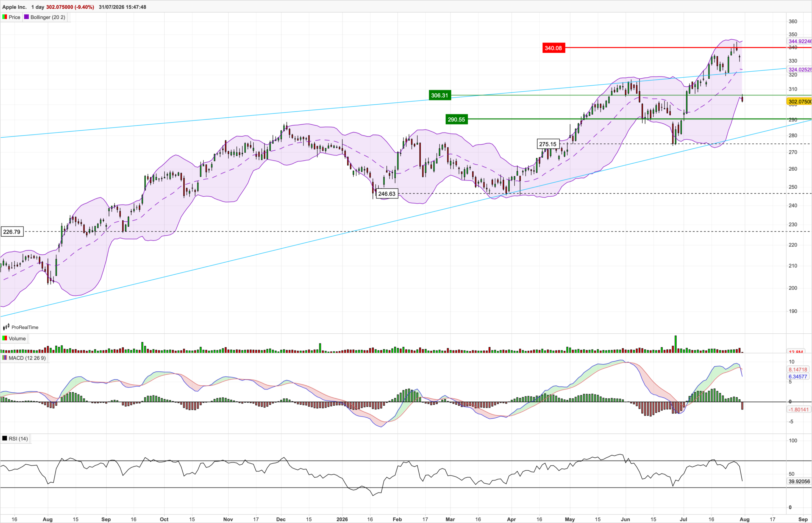
Task: Select the Price legend label
Action: [x=15, y=17]
